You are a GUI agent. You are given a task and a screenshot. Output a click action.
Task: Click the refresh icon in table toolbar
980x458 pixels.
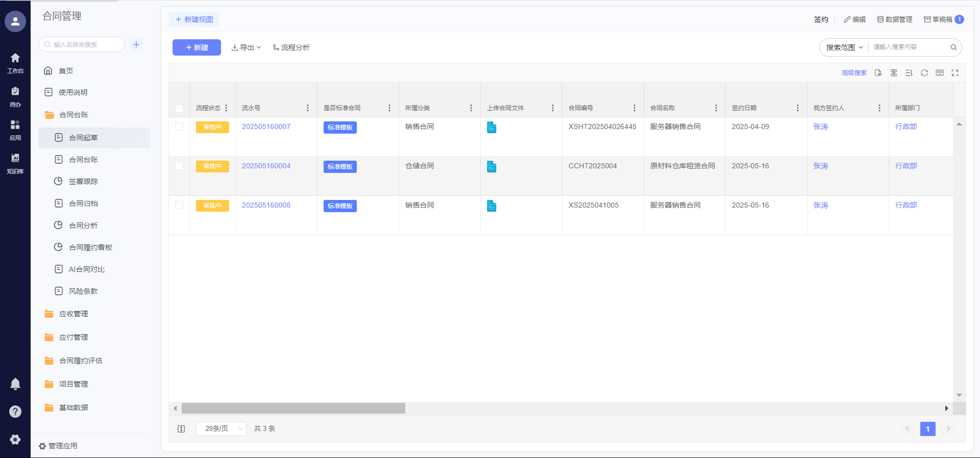point(924,73)
